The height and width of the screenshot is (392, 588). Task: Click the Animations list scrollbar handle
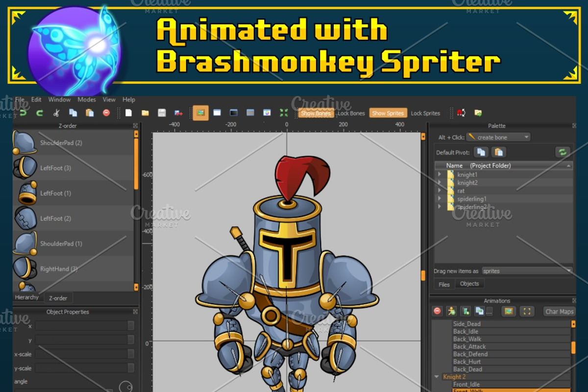click(x=573, y=347)
